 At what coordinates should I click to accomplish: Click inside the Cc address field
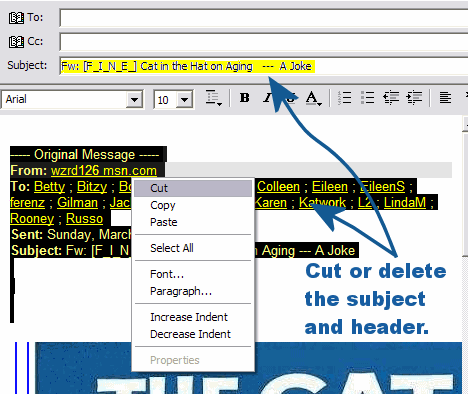pos(264,42)
